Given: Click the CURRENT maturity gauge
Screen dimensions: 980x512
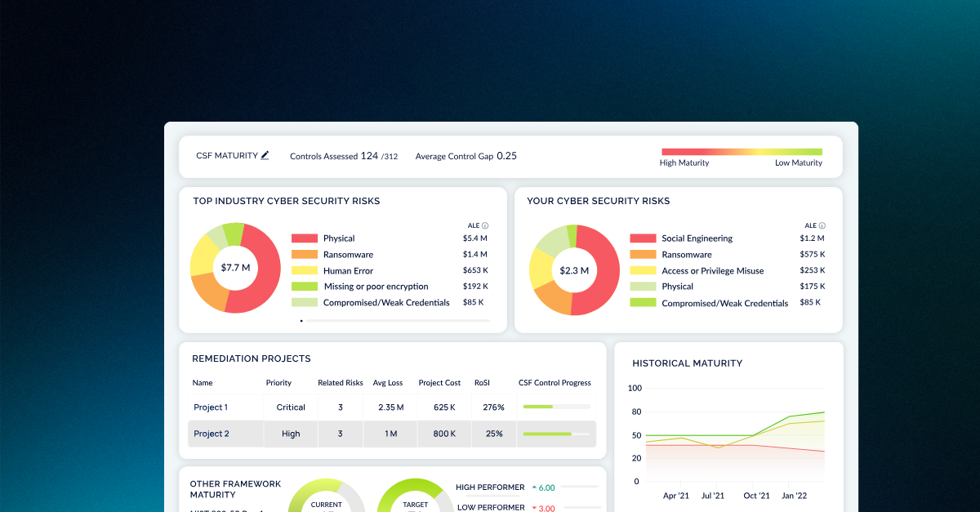Looking at the screenshot, I should click(x=327, y=496).
